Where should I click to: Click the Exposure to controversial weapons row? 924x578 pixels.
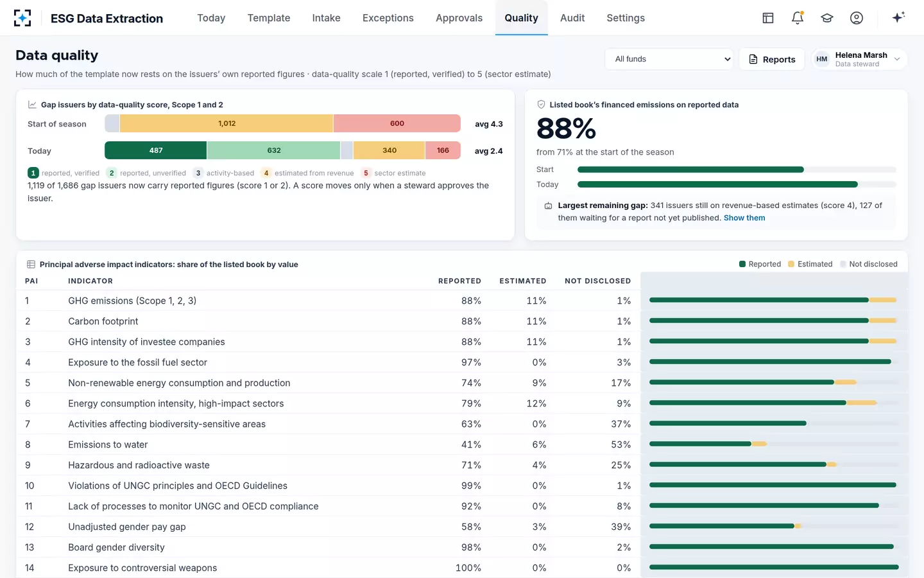462,568
